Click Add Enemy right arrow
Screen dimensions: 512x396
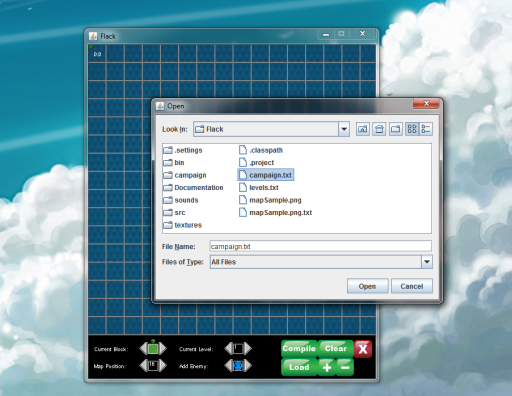pos(248,366)
